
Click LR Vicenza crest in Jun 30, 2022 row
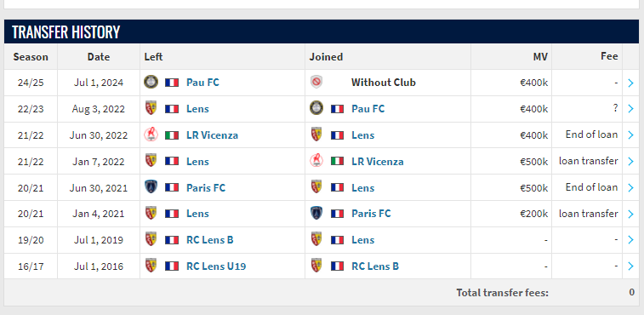151,135
